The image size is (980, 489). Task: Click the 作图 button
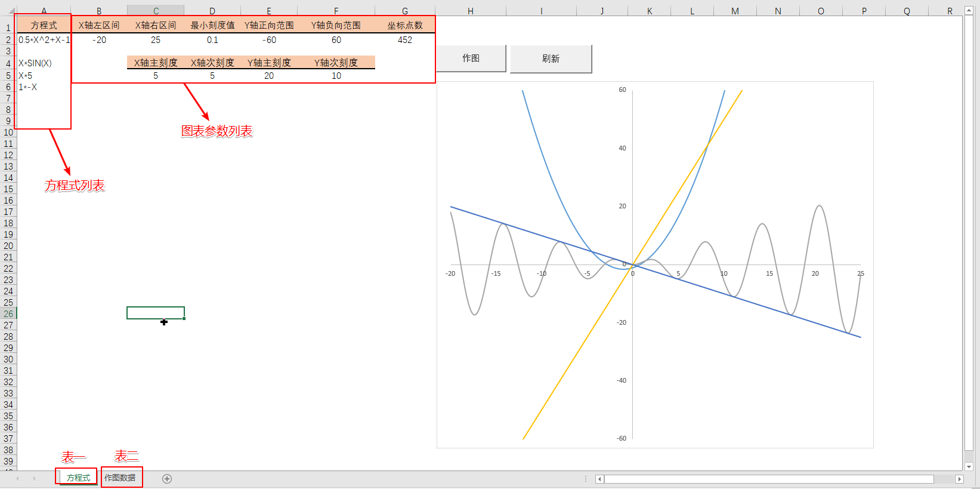pyautogui.click(x=471, y=59)
